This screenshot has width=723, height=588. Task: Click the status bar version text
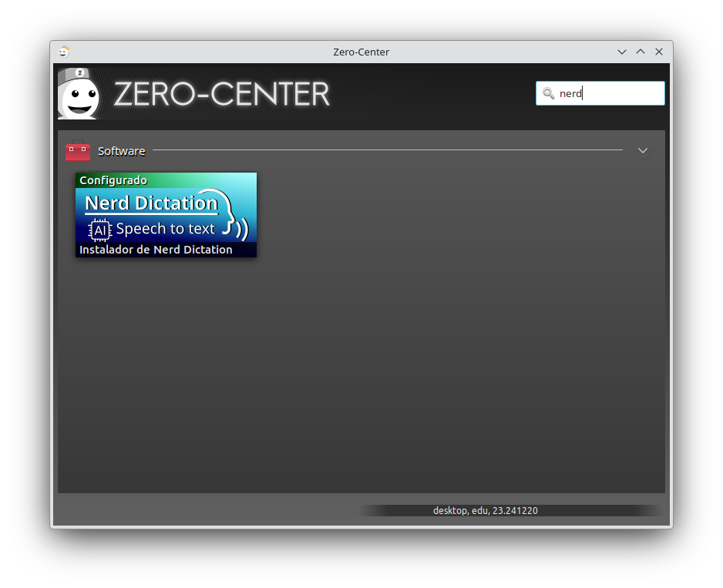click(x=485, y=510)
